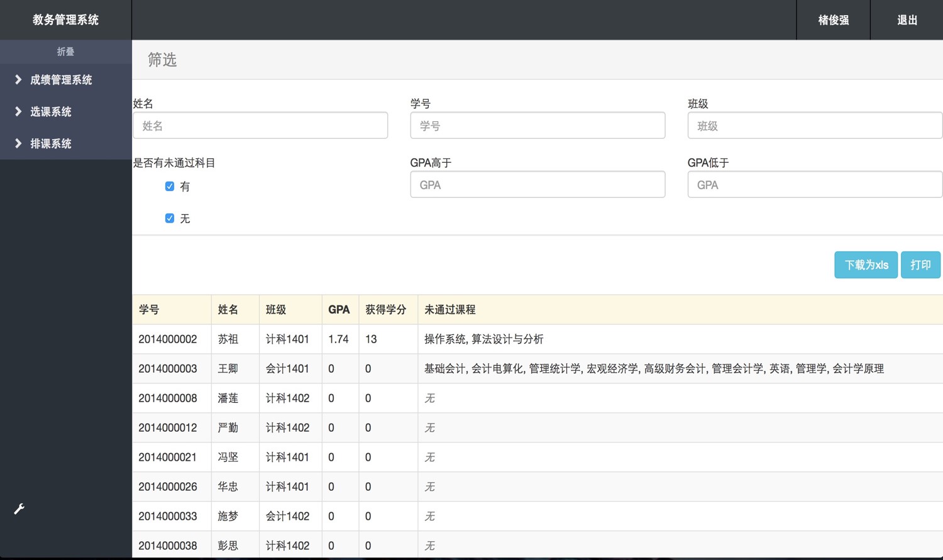Collapse the sidebar with 折叠
The image size is (943, 560).
point(65,52)
